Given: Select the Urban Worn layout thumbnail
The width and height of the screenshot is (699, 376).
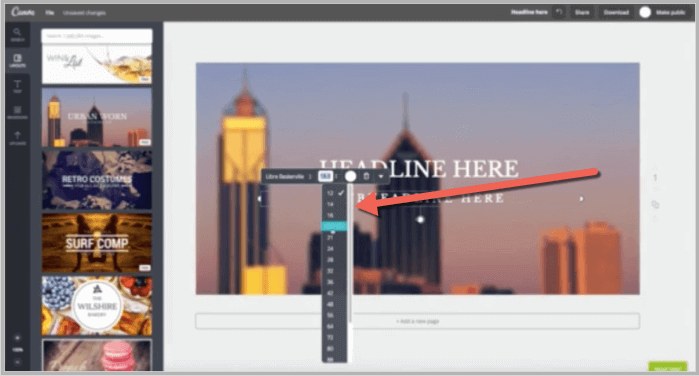Looking at the screenshot, I should 97,117.
